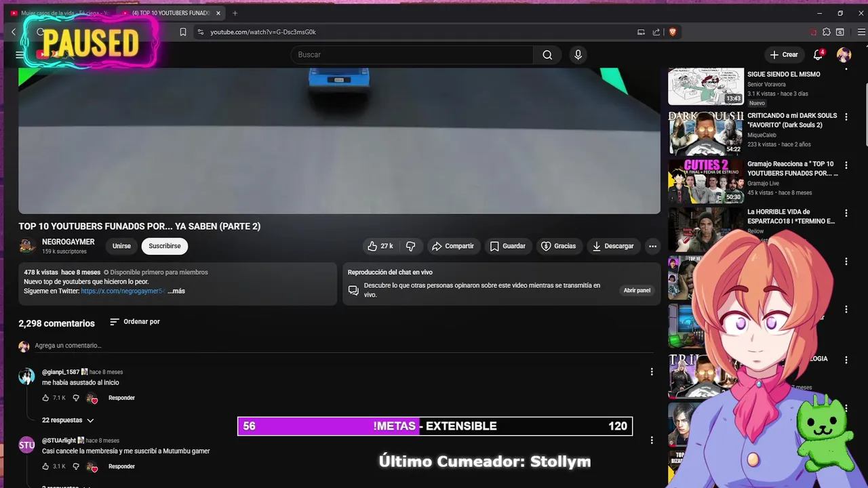Screen dimensions: 868x488
Task: Like the video with 27 k thumbs up
Action: point(380,246)
